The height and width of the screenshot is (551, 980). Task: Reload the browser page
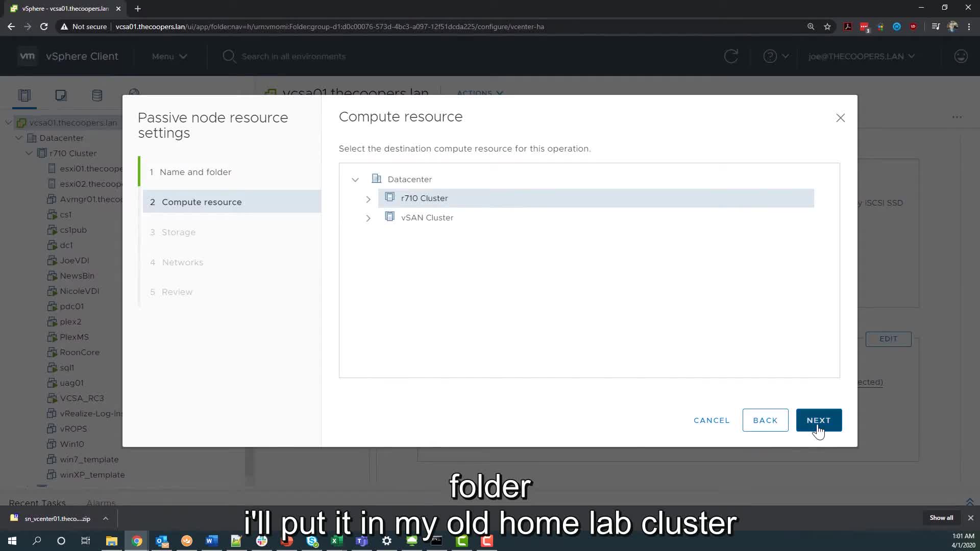44,27
